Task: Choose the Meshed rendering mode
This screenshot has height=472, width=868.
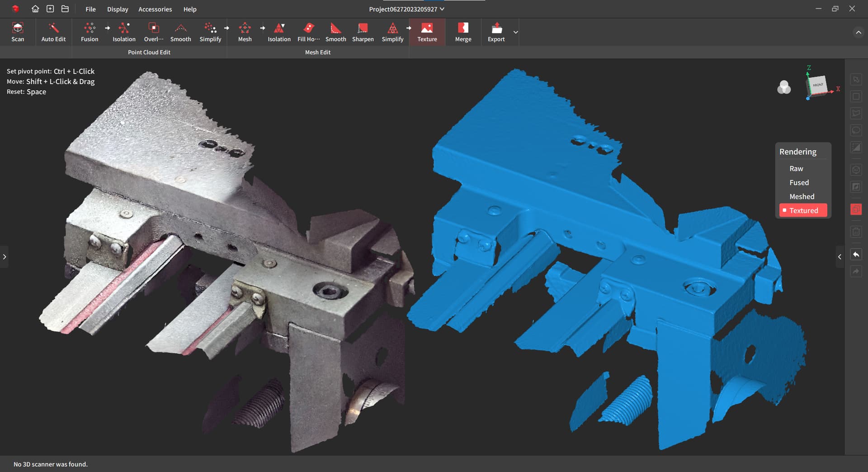Action: click(x=802, y=196)
